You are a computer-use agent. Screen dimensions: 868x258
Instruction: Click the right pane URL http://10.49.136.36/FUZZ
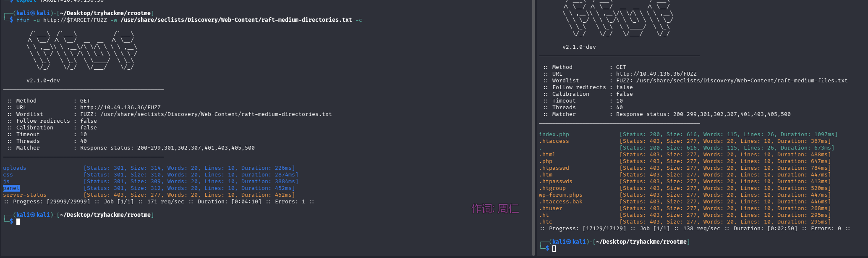656,74
